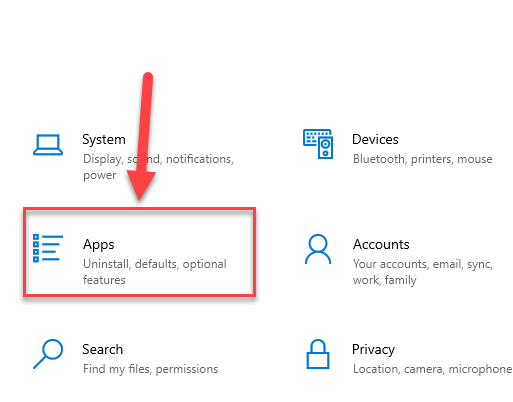Click the Apps list icon
The image size is (513, 402).
click(x=48, y=248)
